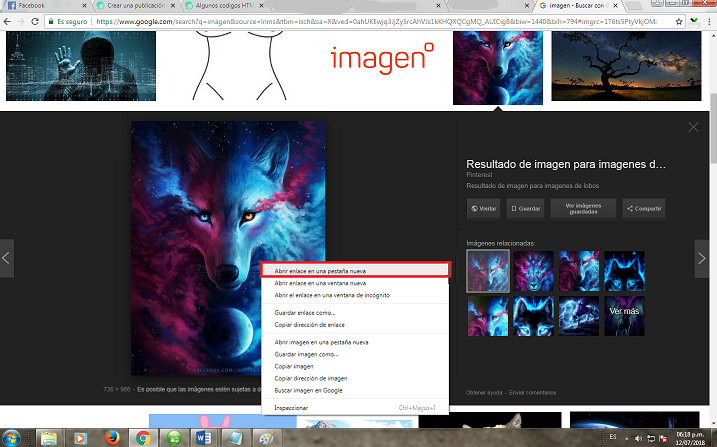The width and height of the screenshot is (717, 447).
Task: Click the Visitar button
Action: click(x=483, y=208)
